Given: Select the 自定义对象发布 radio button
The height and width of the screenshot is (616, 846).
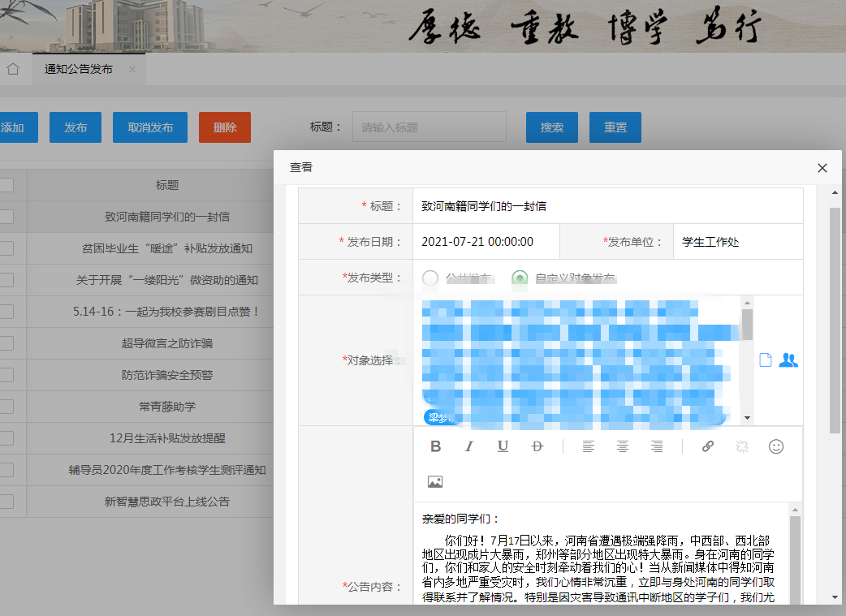Looking at the screenshot, I should [520, 278].
